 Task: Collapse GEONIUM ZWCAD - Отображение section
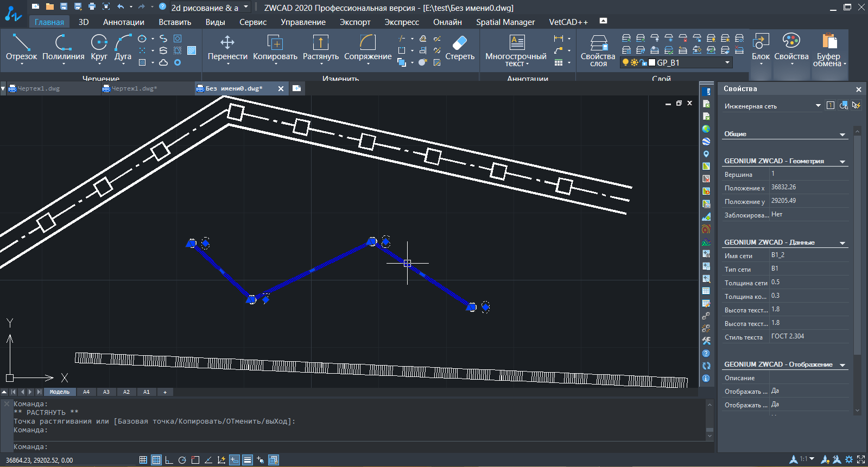pos(842,365)
